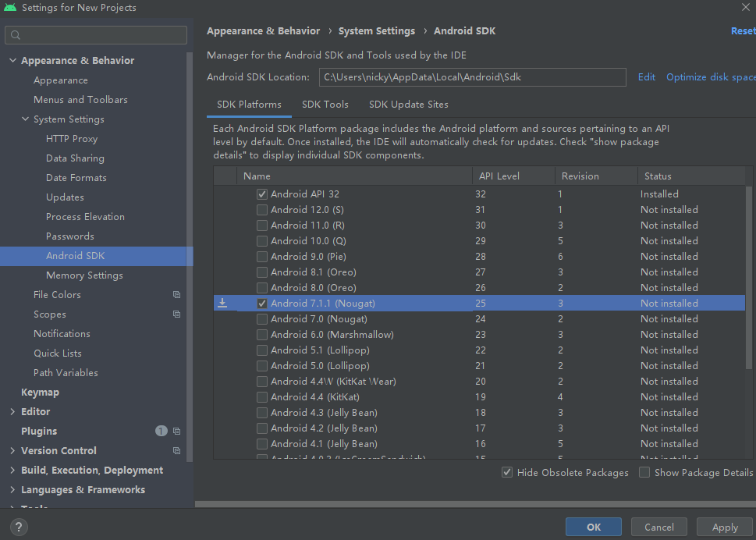Open the Keymap settings
Screen dimensions: 756x540
pyautogui.click(x=40, y=393)
